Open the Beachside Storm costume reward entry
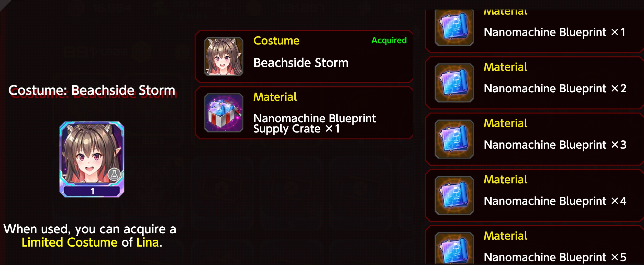644x265 pixels. tap(304, 57)
